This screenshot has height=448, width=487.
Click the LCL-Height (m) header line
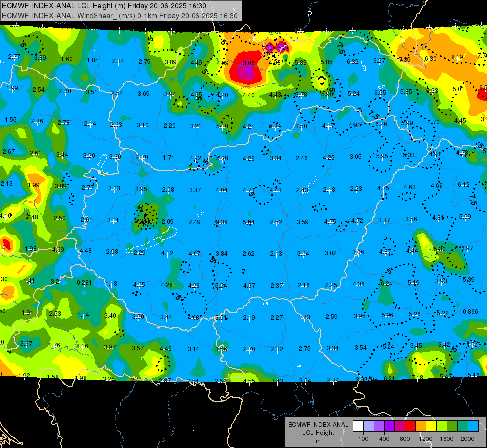[104, 6]
